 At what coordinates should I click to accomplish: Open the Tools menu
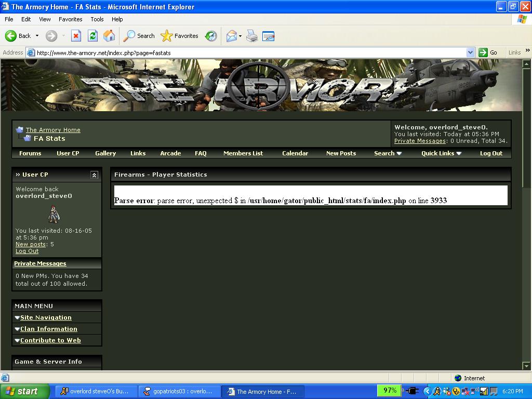[97, 19]
